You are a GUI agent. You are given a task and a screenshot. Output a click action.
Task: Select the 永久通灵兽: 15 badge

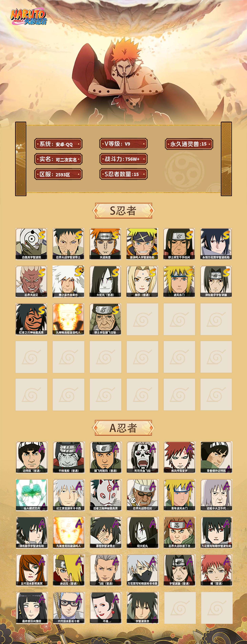click(x=189, y=144)
